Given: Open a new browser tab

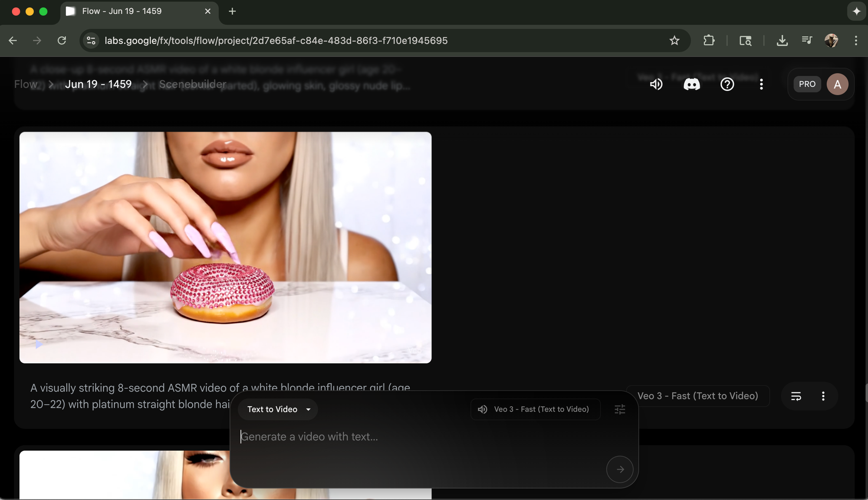Looking at the screenshot, I should click(232, 11).
